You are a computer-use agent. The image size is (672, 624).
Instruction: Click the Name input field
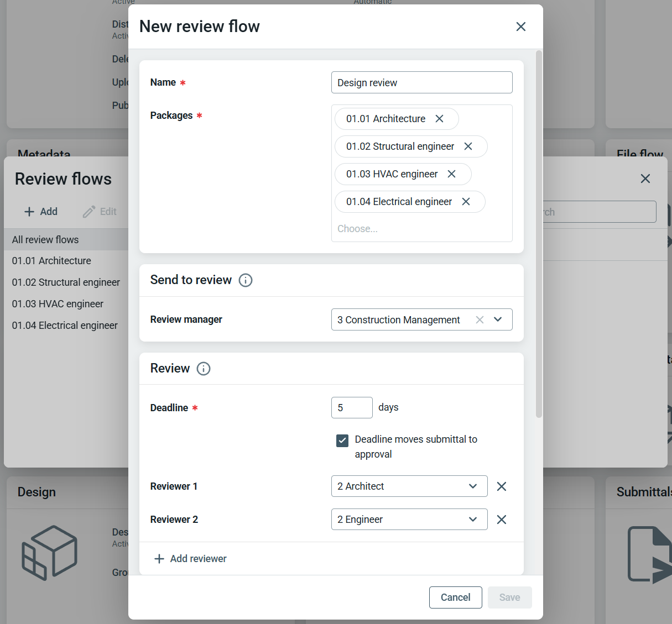(x=421, y=83)
